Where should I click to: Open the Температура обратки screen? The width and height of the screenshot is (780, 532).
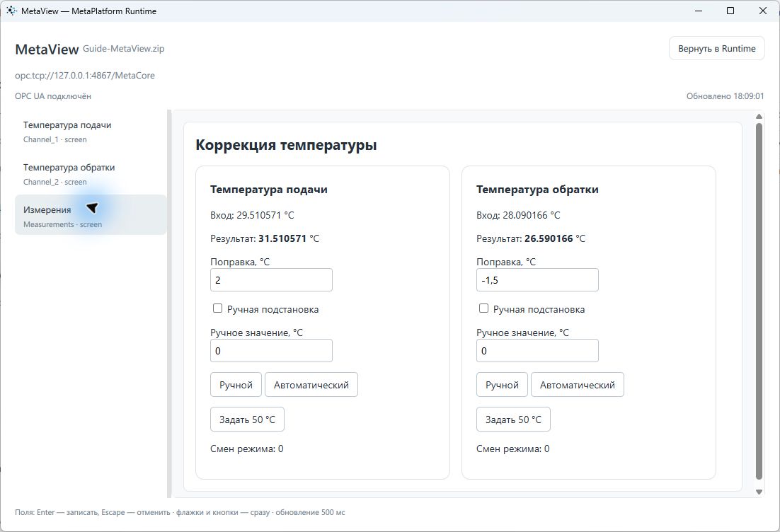91,174
